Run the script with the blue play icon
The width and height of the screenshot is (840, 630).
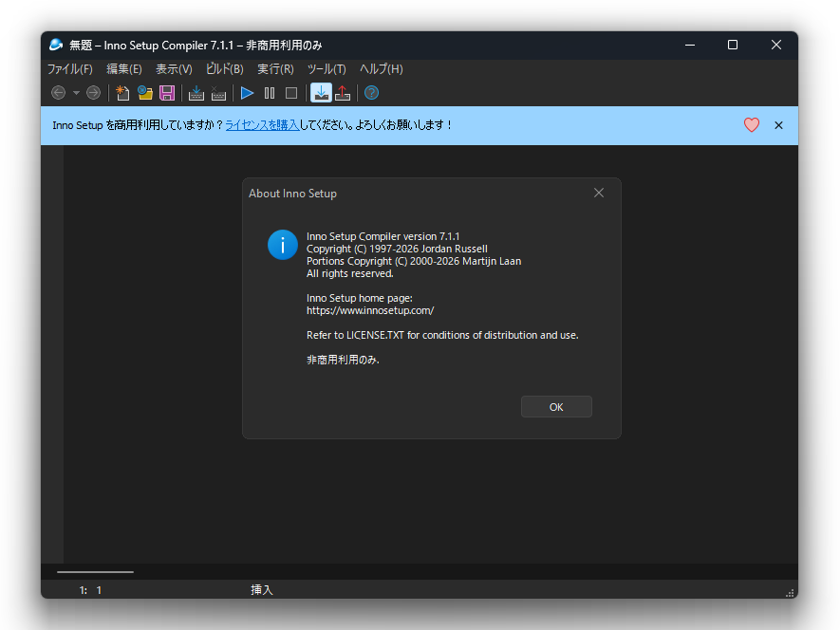tap(247, 93)
